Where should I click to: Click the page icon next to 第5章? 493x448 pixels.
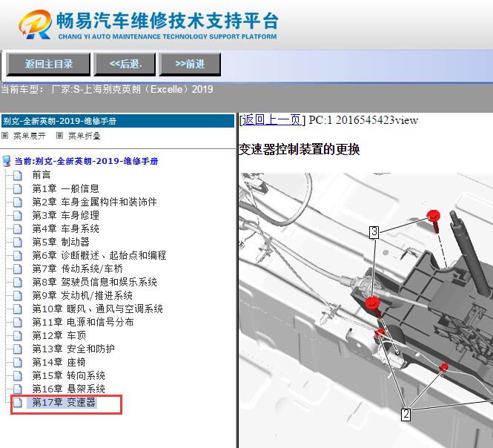pos(18,243)
